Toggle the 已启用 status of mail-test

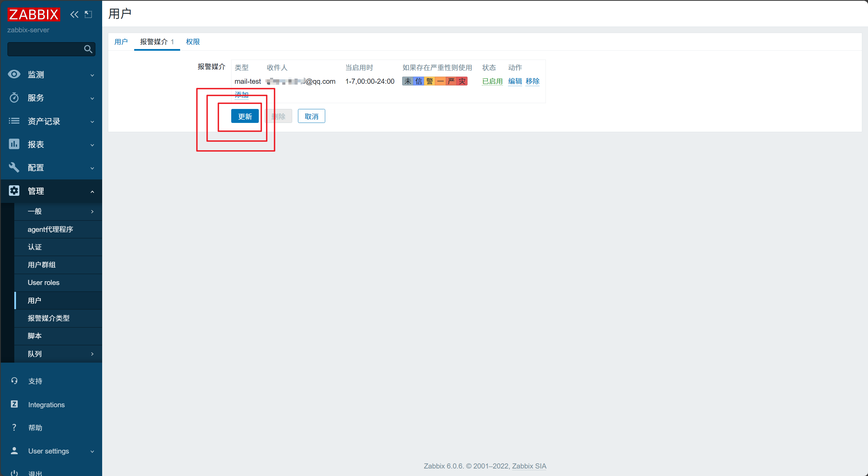[x=492, y=81]
